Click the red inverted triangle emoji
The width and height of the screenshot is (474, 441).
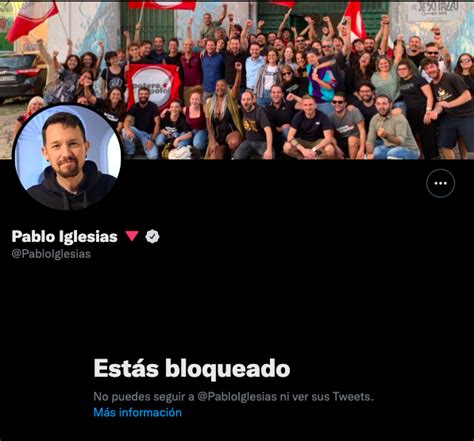tap(132, 236)
